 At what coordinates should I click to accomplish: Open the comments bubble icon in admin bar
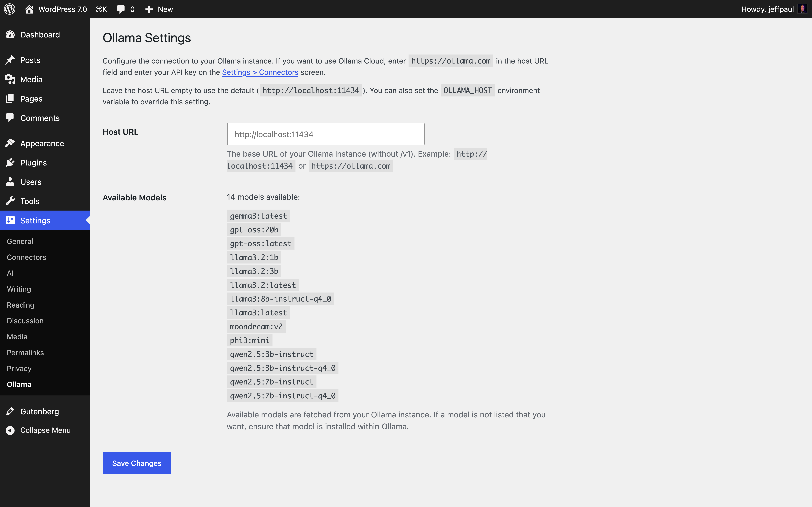[x=121, y=9]
